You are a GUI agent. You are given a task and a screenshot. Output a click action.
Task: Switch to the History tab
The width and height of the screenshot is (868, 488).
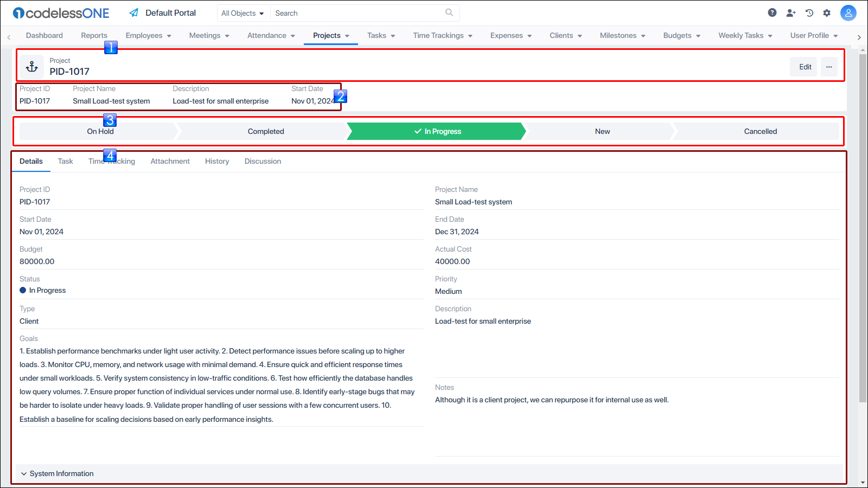[x=217, y=161]
